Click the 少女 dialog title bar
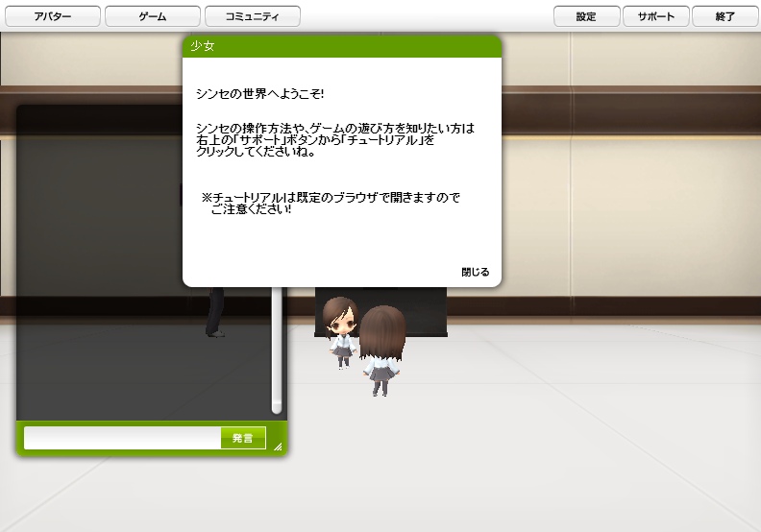 click(342, 46)
